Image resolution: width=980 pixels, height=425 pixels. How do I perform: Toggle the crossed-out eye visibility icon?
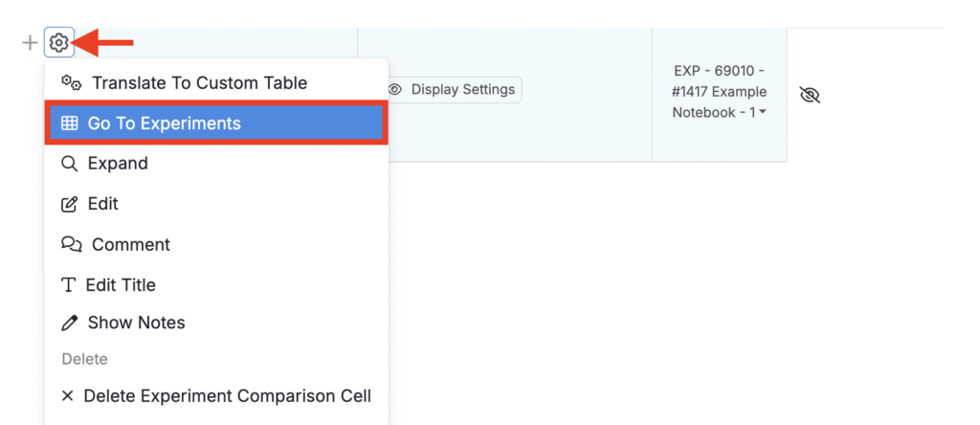[x=810, y=95]
